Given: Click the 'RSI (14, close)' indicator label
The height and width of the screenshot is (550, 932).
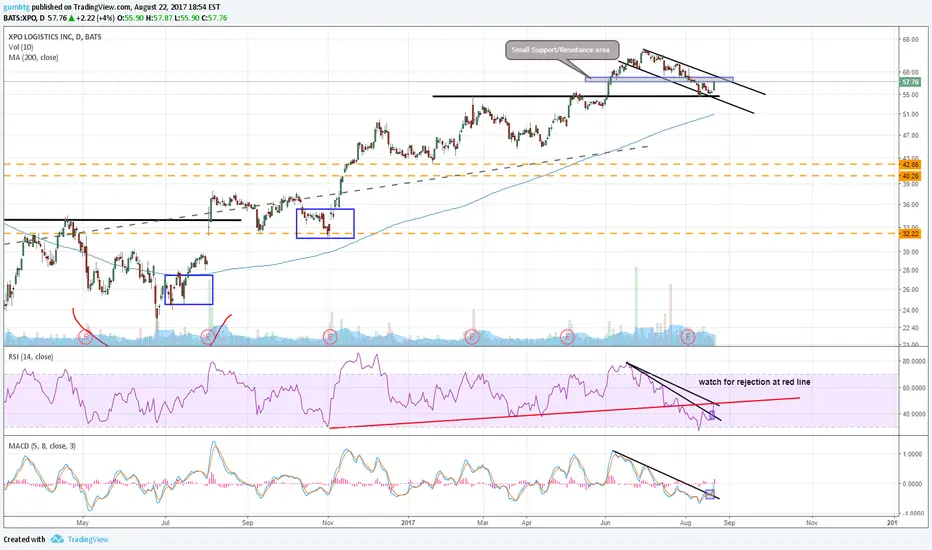Looking at the screenshot, I should (x=30, y=357).
